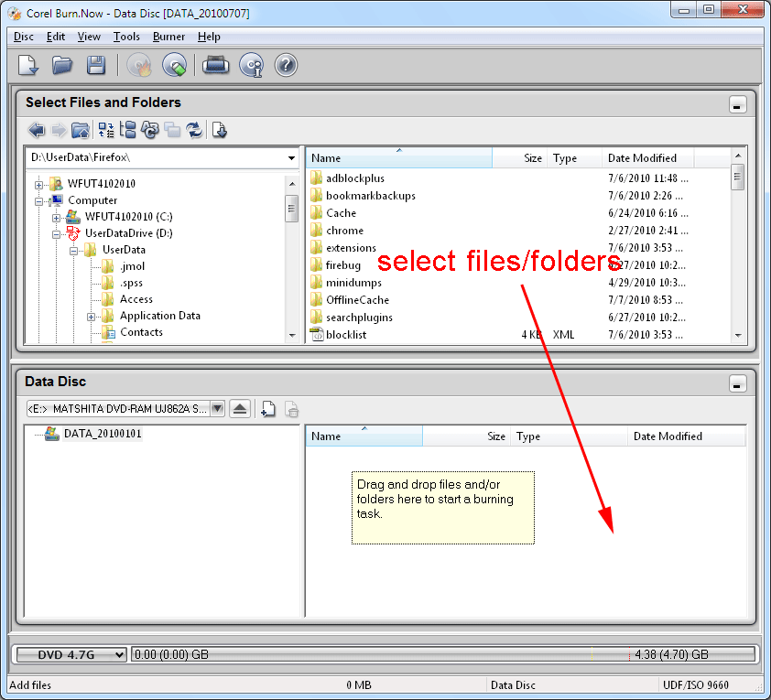771x700 pixels.
Task: Show disc information
Action: (x=251, y=65)
